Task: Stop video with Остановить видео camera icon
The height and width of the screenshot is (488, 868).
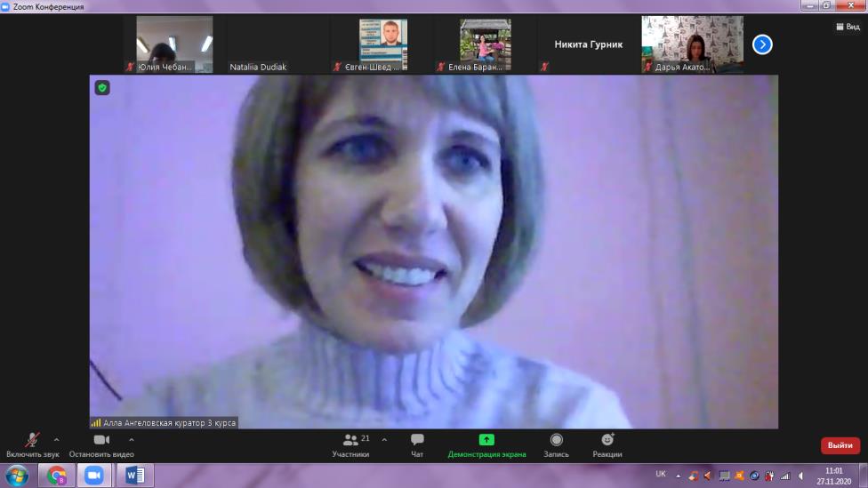Action: point(101,440)
